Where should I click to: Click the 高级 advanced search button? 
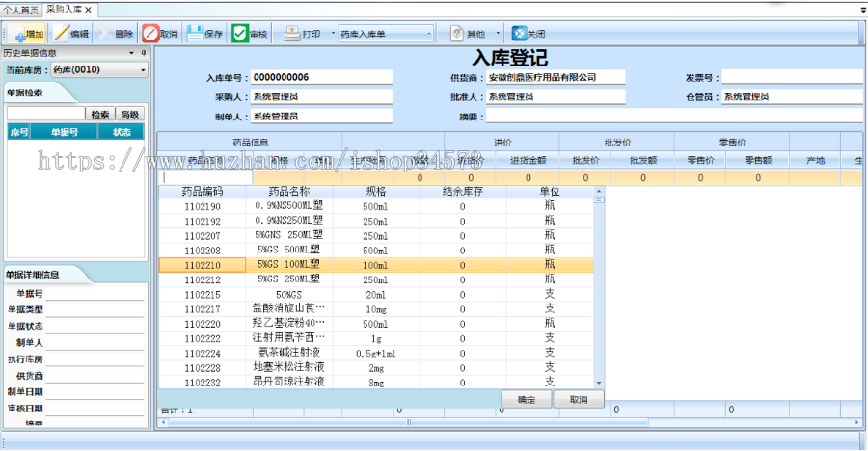[130, 114]
